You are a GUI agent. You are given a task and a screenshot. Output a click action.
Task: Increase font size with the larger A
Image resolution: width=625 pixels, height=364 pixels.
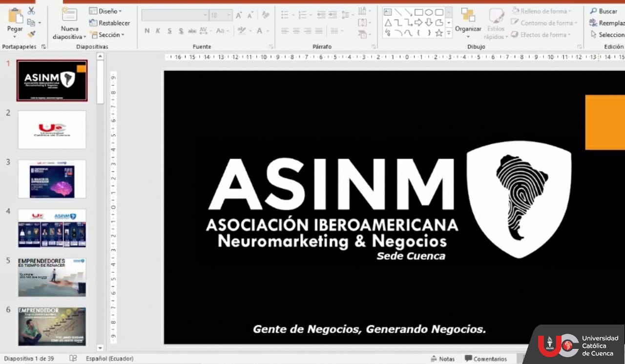point(239,16)
